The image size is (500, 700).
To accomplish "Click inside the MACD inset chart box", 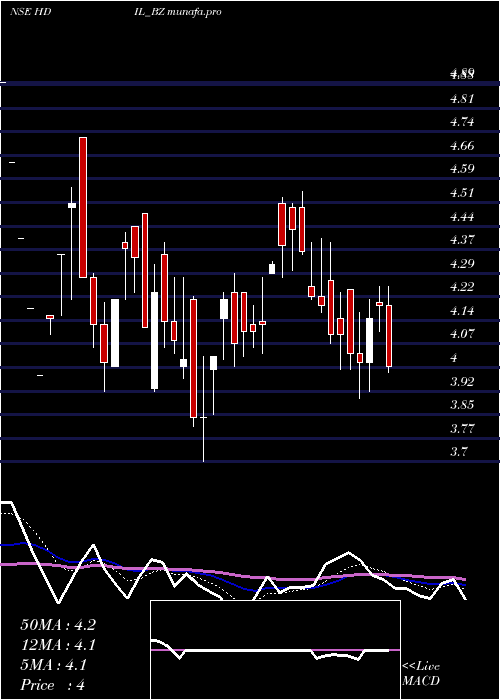I will pyautogui.click(x=275, y=650).
